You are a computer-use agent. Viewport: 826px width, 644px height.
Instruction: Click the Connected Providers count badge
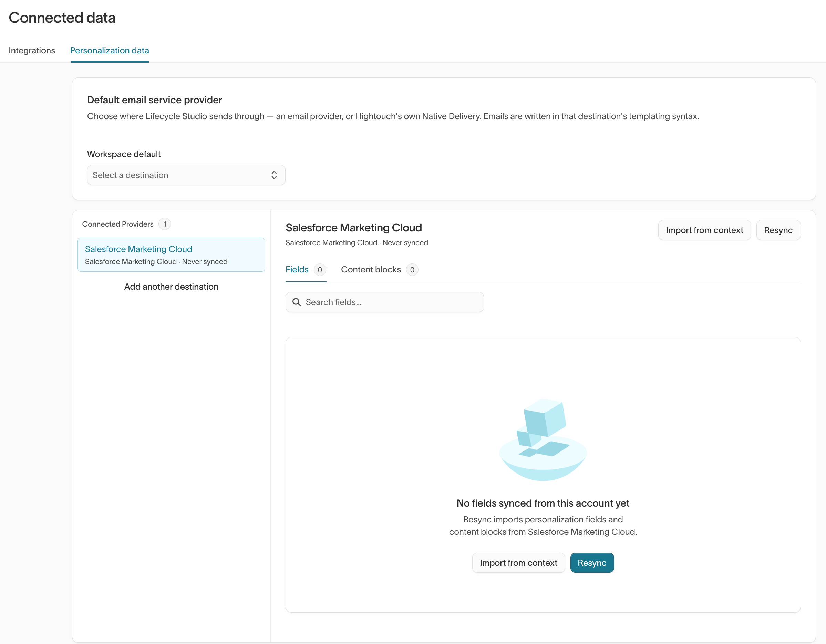coord(165,224)
